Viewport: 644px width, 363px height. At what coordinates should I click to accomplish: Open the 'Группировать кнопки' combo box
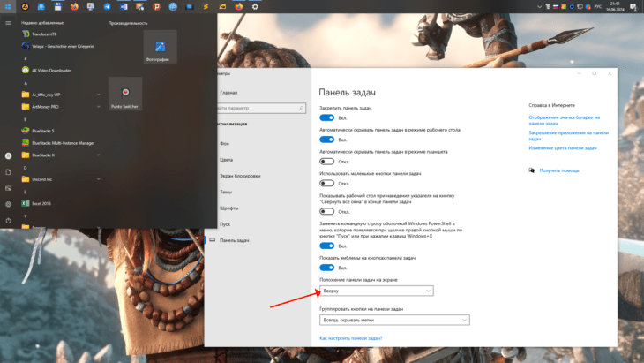pyautogui.click(x=394, y=320)
